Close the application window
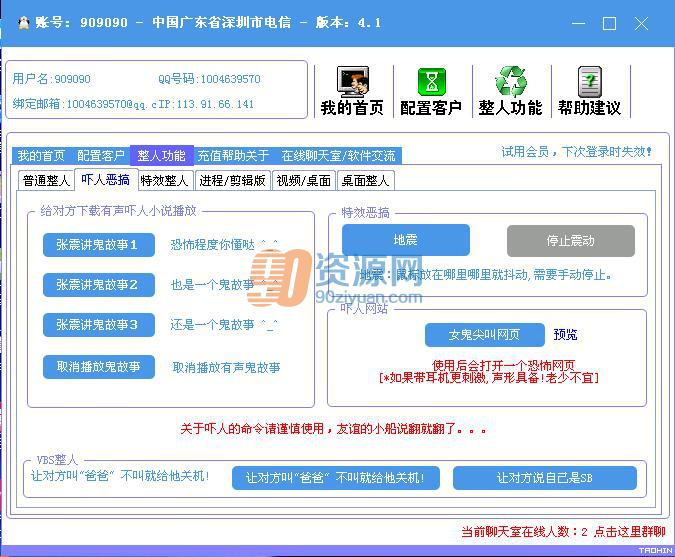The height and width of the screenshot is (557, 675). click(641, 23)
